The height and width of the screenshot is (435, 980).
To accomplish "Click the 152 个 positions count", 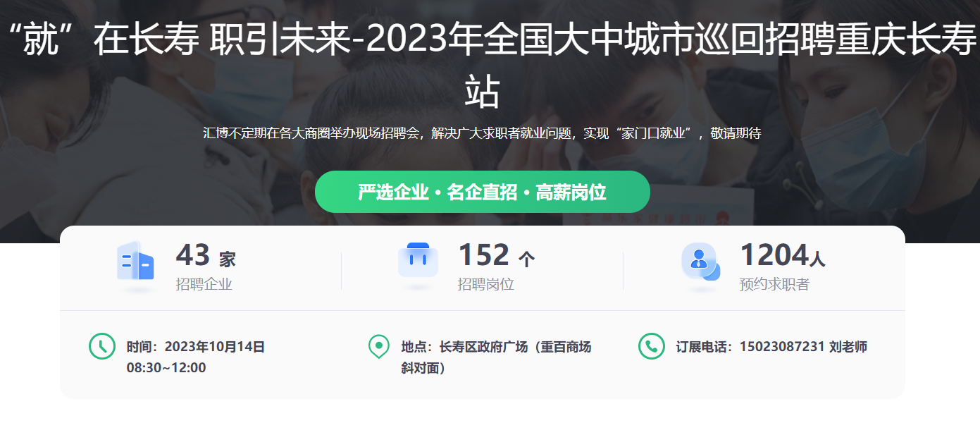I will click(496, 255).
